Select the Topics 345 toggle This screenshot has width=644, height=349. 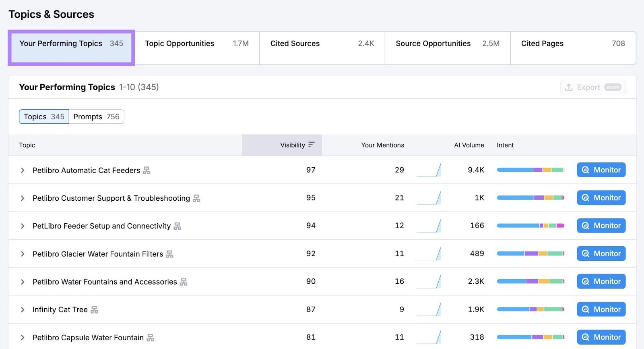44,117
